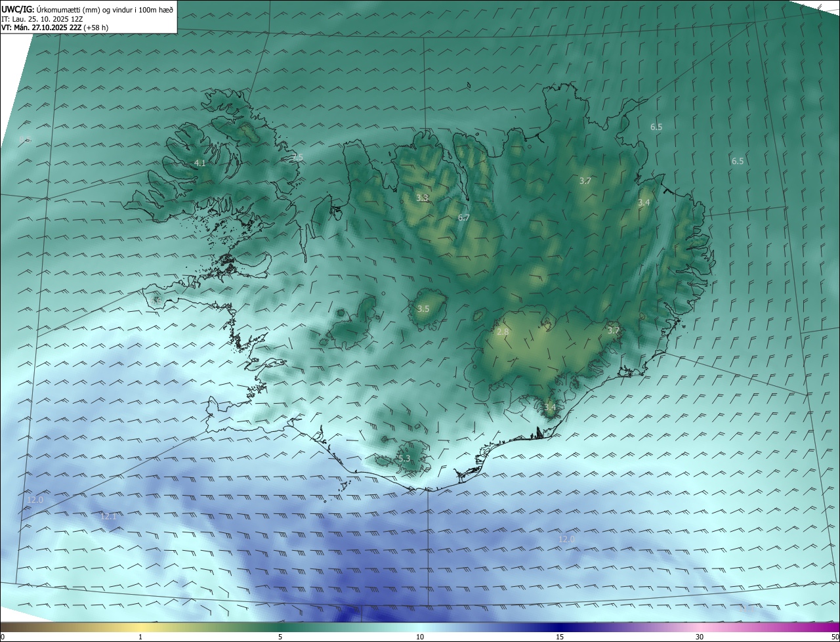Click the 6.7 precipitation value label
Viewport: 840px width, 642px height.
[x=463, y=217]
